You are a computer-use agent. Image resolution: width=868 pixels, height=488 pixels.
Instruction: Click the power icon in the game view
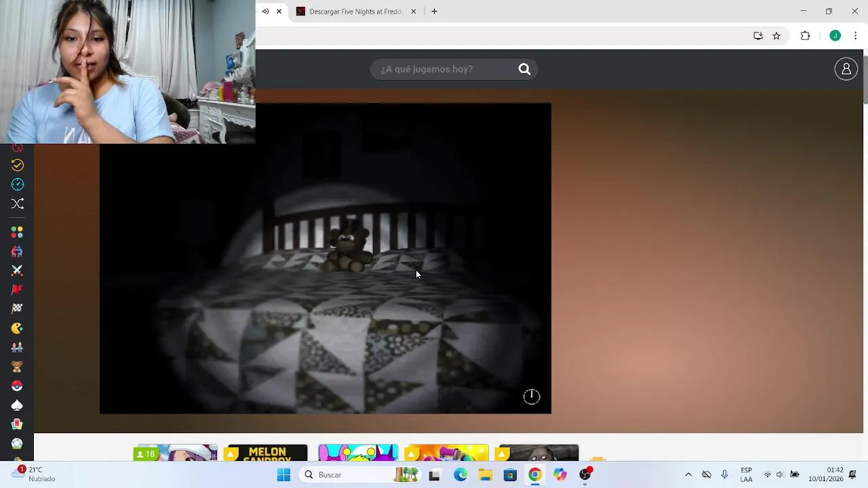[x=532, y=396]
